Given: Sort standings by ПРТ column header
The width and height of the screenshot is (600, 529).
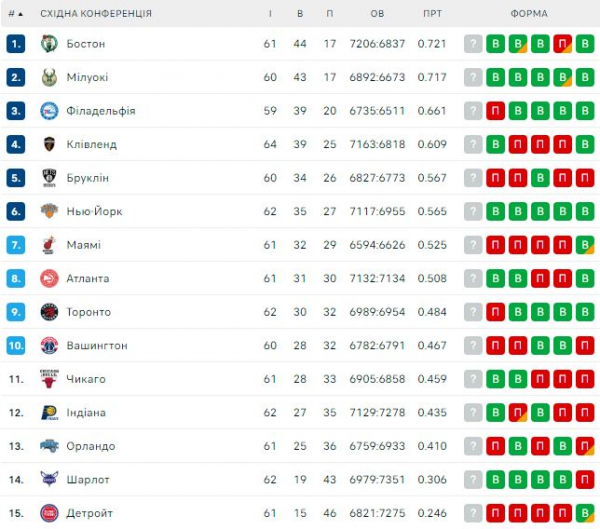Looking at the screenshot, I should pos(432,14).
